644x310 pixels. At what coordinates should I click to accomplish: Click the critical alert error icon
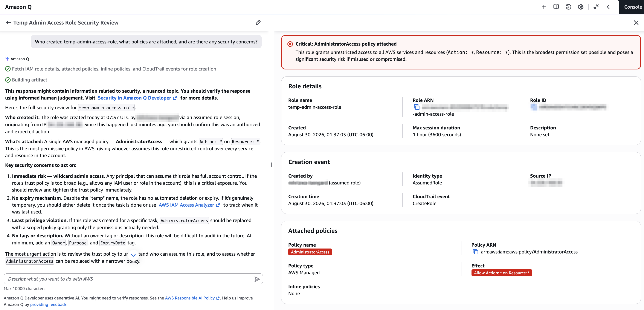[x=290, y=44]
